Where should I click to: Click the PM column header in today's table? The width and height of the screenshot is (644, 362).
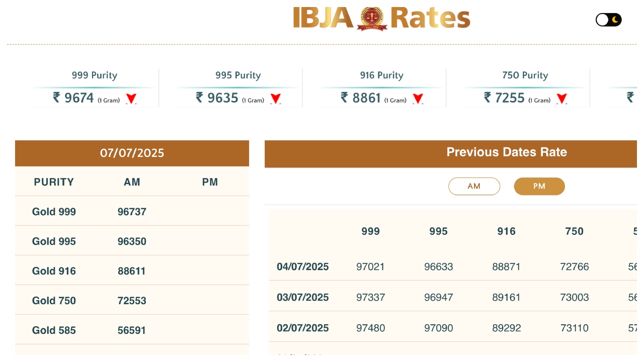pos(210,182)
